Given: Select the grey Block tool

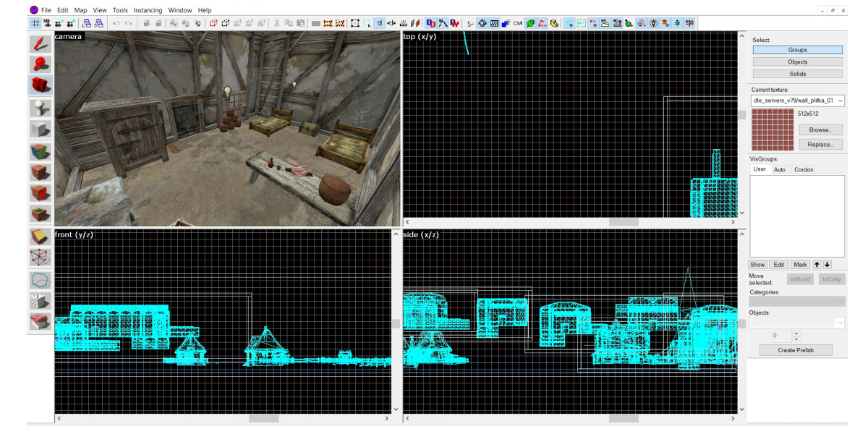Looking at the screenshot, I should [39, 129].
